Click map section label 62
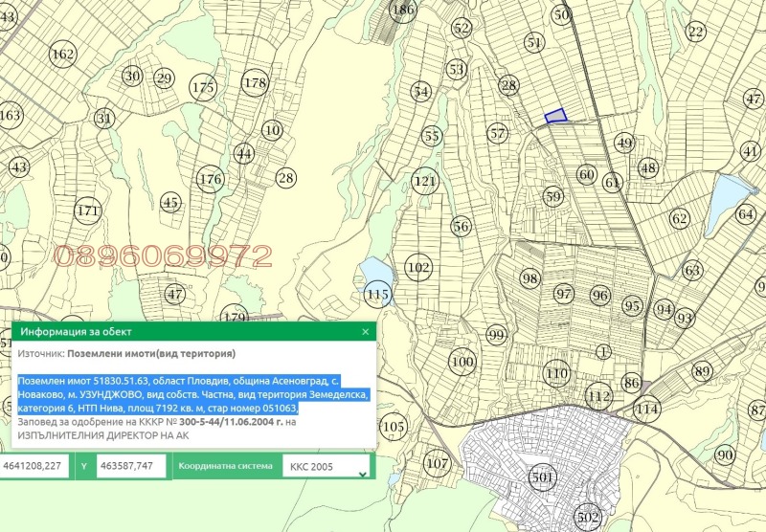 [x=680, y=218]
